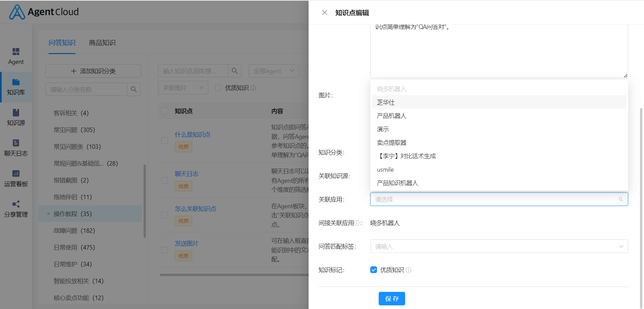This screenshot has height=309, width=644.
Task: Click the 关联应用 select field
Action: coord(499,199)
